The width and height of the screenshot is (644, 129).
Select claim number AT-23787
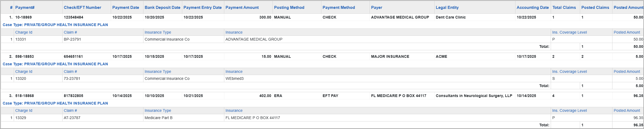coord(72,118)
